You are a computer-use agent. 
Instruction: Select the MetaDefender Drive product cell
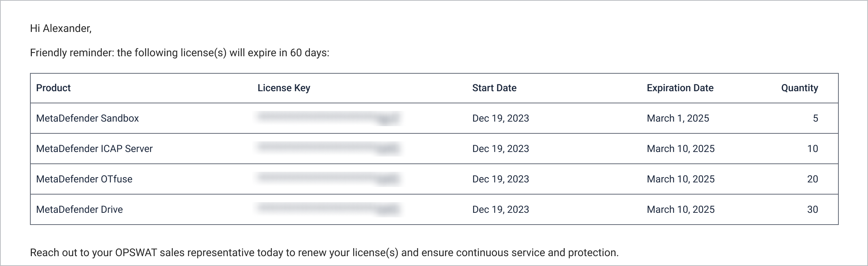79,209
